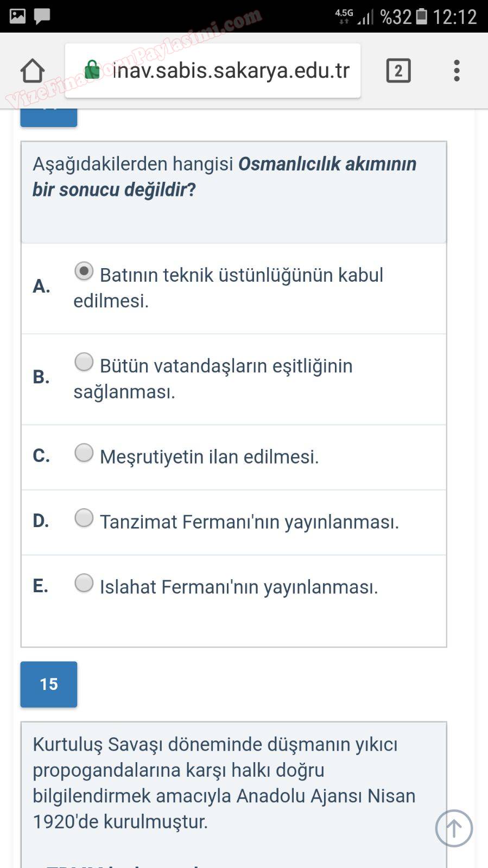Click the partially hidden blue question number button
Image resolution: width=488 pixels, height=868 pixels.
point(49,118)
